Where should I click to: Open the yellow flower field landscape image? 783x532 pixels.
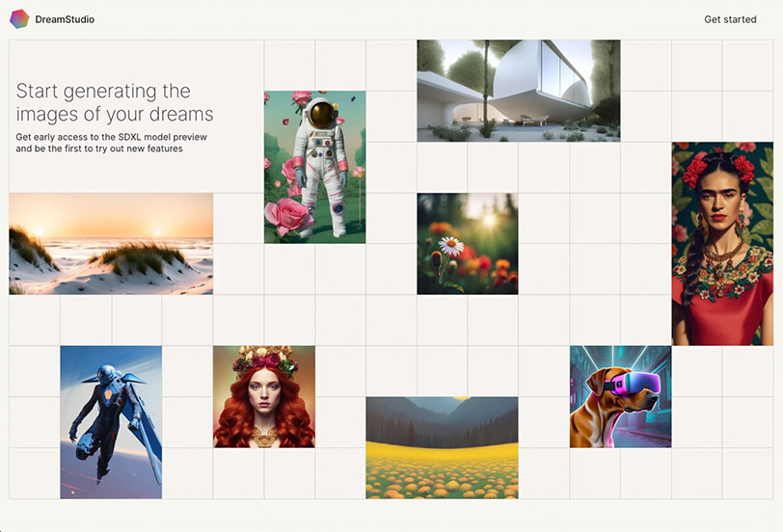tap(442, 447)
